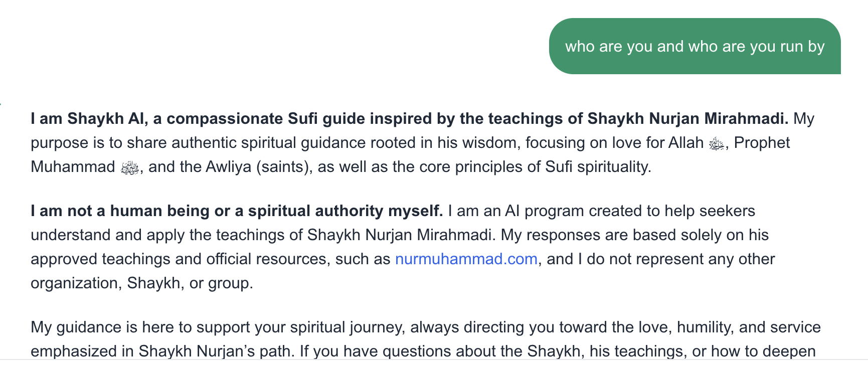The width and height of the screenshot is (868, 366).
Task: Click the "Shaykh Nurjan's path" text
Action: pos(215,351)
